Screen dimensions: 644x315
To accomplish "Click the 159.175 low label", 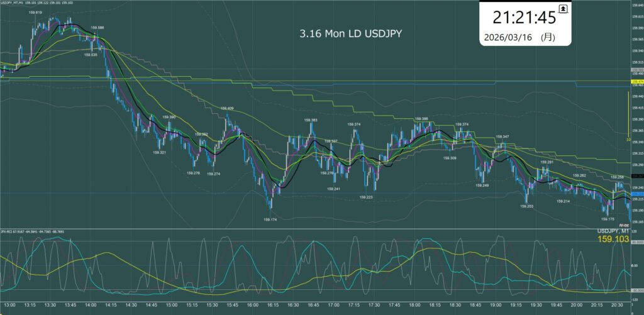I will tap(608, 219).
